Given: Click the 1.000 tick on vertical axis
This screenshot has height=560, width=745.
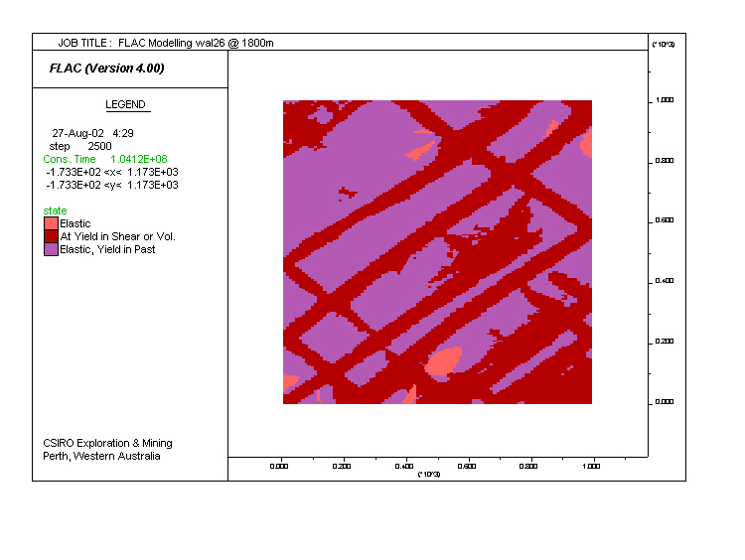Looking at the screenshot, I should (665, 100).
